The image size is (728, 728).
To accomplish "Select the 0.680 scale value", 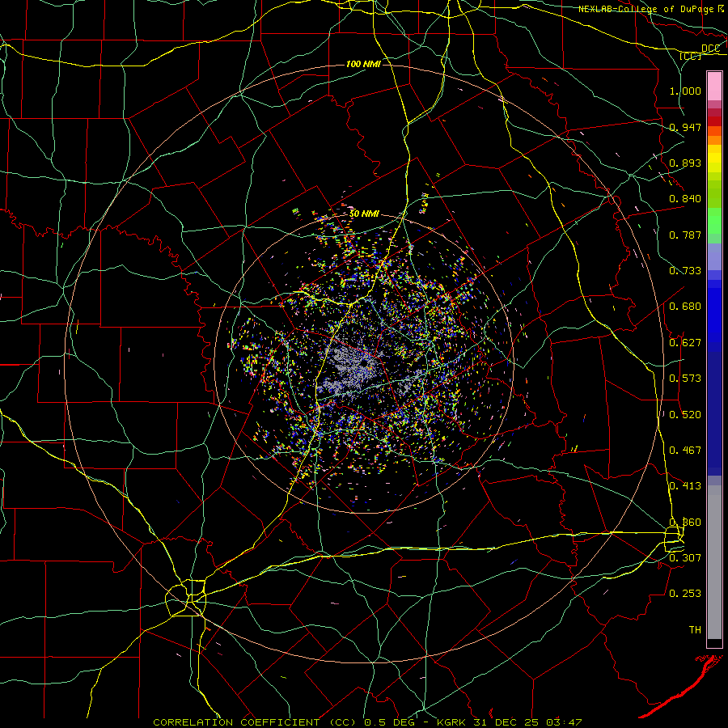I will tap(685, 307).
